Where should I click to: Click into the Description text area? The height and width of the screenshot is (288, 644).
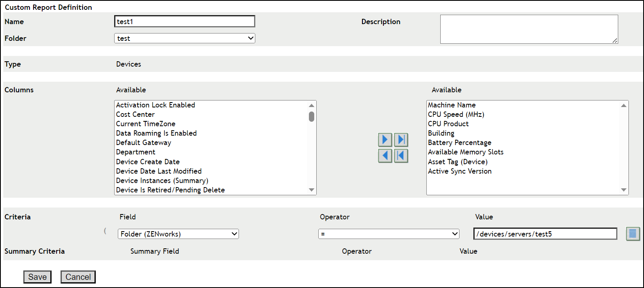pyautogui.click(x=529, y=29)
